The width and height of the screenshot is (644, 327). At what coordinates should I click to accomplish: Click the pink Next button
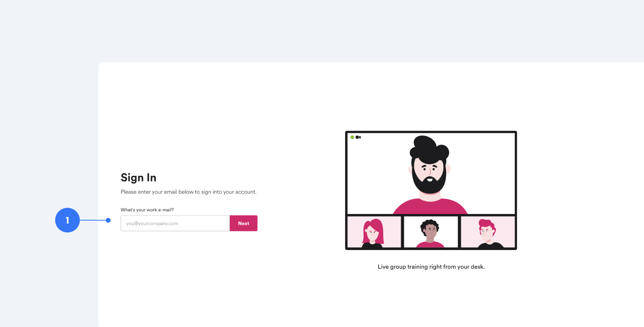(244, 223)
